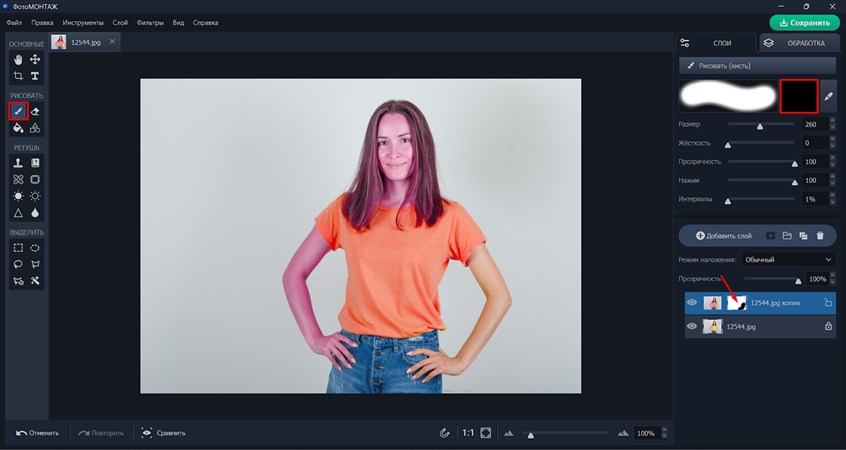Viewport: 846px width, 450px height.
Task: Click the green Сохранить button
Action: [804, 22]
